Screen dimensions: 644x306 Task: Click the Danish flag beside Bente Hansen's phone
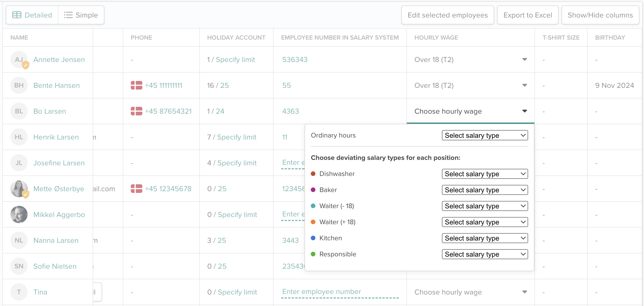pyautogui.click(x=136, y=85)
